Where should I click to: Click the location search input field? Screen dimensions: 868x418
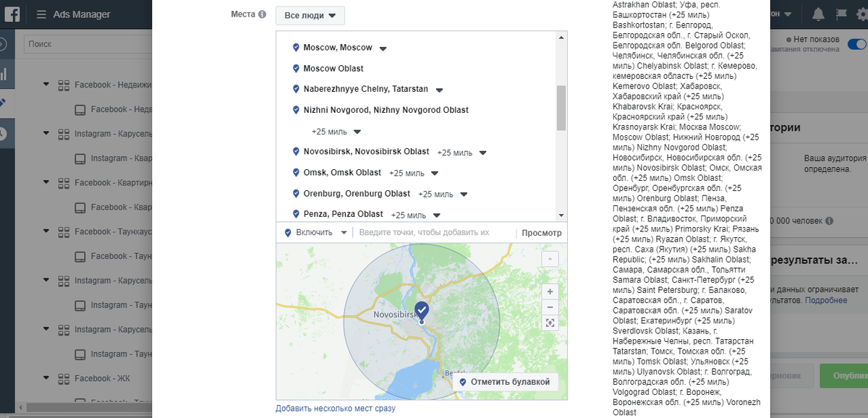point(434,233)
